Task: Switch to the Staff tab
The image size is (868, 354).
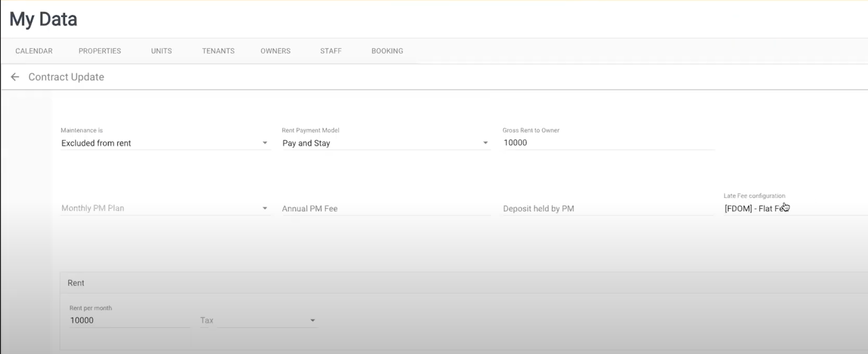Action: 330,51
